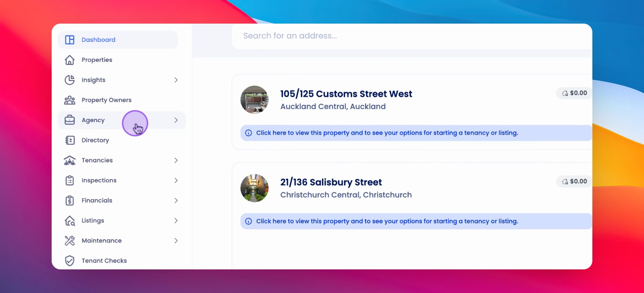Click view options banner for Customs Street
Image resolution: width=644 pixels, height=293 pixels.
click(x=416, y=133)
